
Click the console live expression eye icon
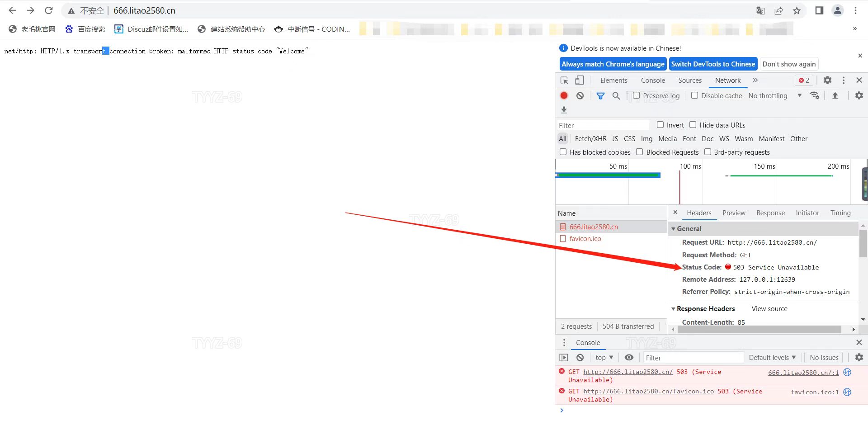629,358
